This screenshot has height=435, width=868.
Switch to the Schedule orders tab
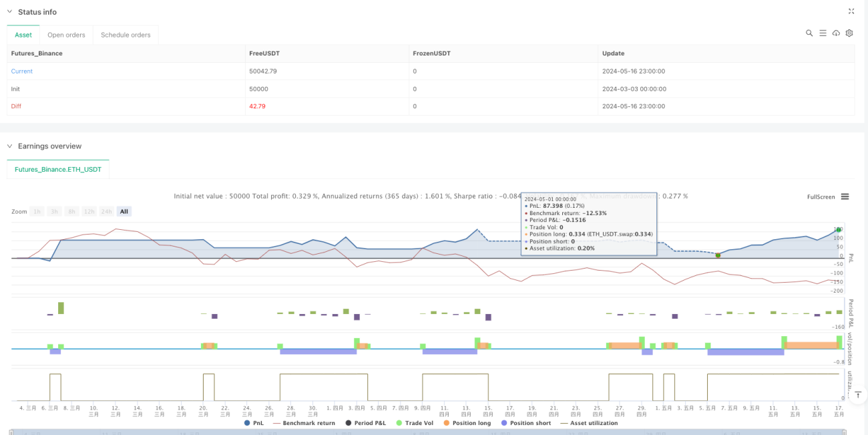click(126, 35)
